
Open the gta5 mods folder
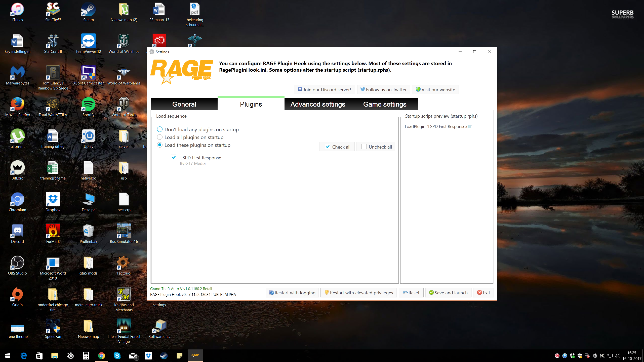click(x=88, y=263)
